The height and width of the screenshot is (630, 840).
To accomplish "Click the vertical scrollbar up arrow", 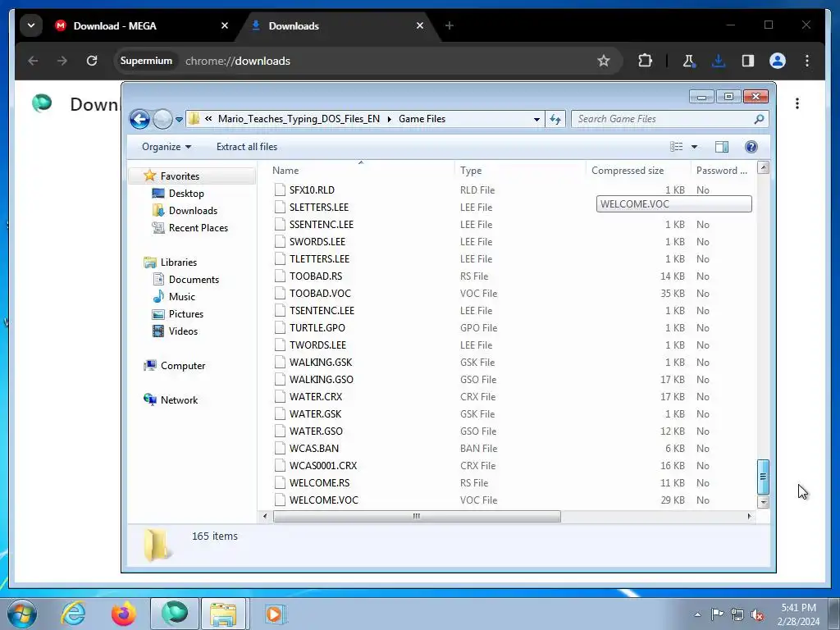I will (x=763, y=167).
